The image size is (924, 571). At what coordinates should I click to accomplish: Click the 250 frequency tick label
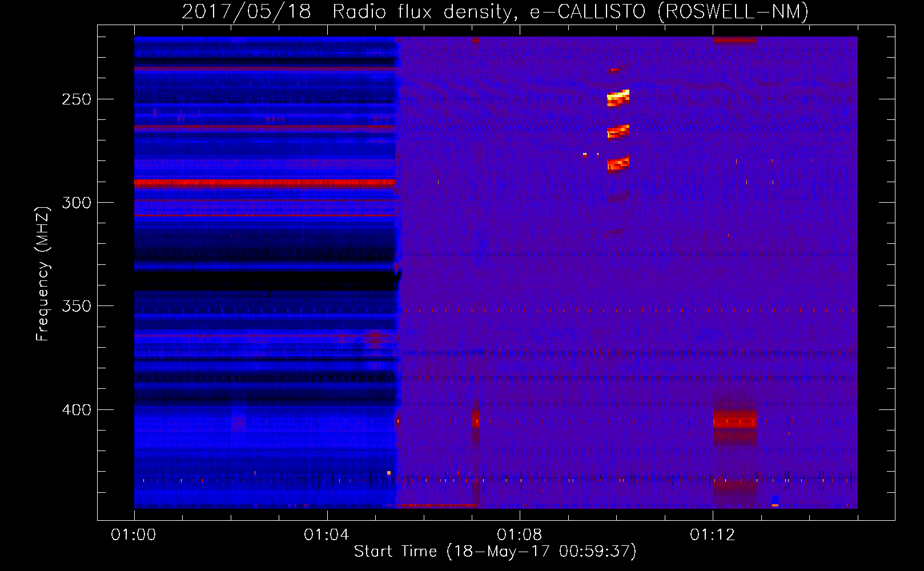coord(77,99)
